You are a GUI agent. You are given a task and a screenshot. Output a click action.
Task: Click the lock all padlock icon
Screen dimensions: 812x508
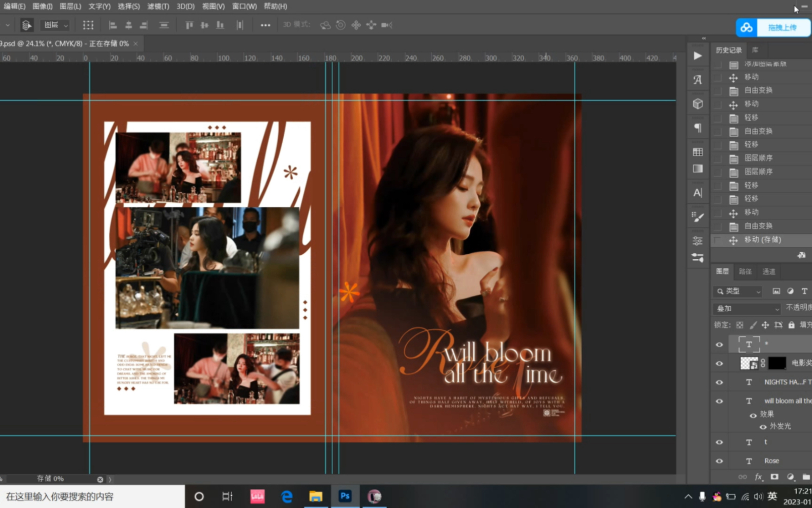coord(791,325)
